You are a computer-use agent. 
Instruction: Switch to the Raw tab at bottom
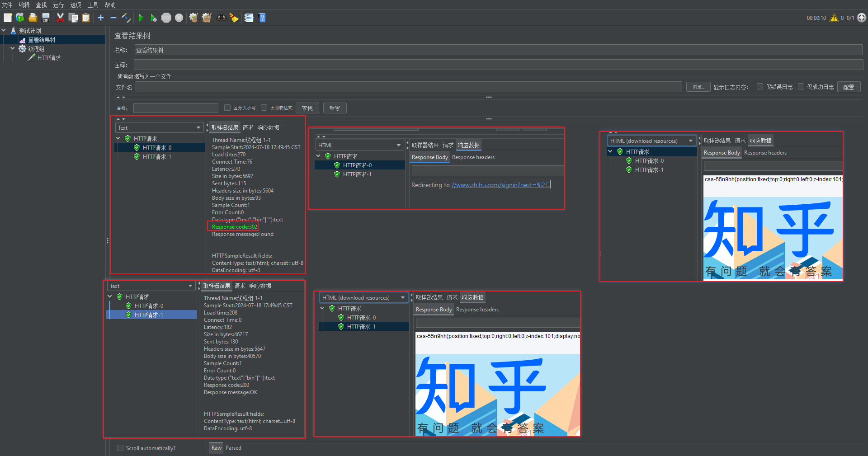click(217, 448)
